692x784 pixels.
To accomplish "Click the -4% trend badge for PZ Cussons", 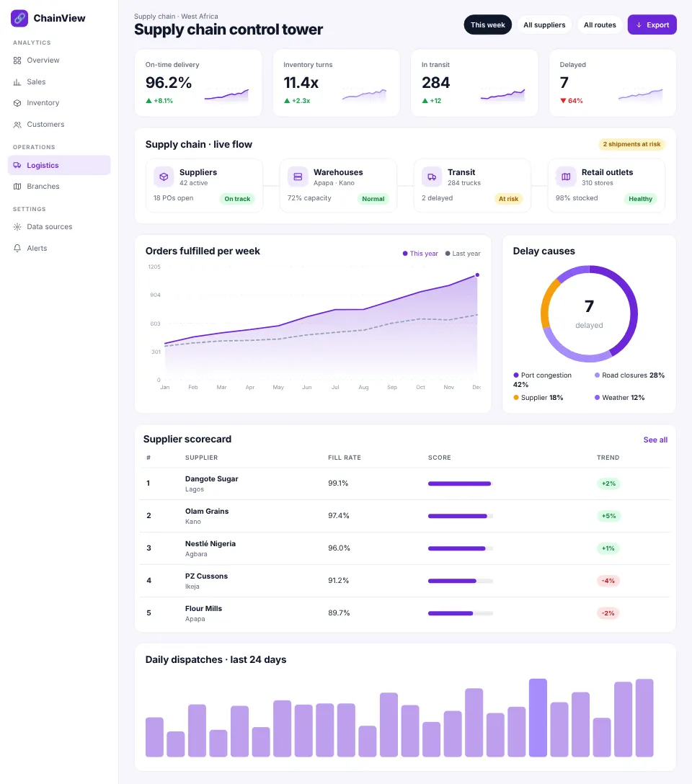I will [x=608, y=581].
